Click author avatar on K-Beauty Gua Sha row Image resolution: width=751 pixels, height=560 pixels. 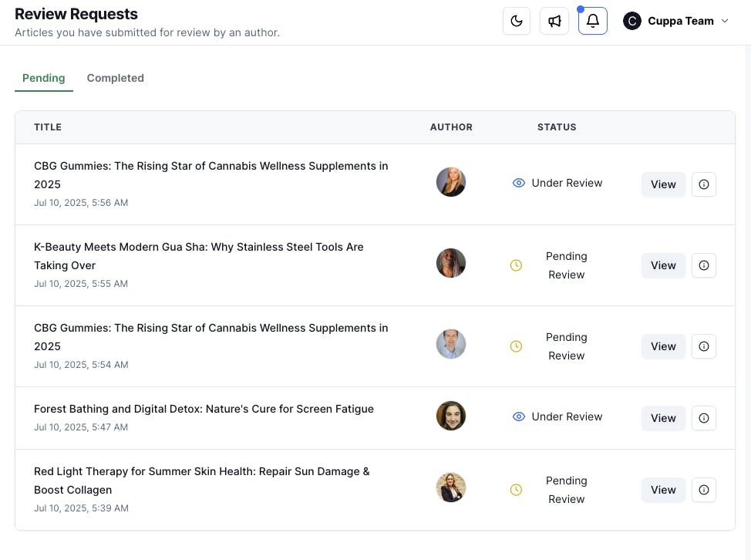(451, 263)
